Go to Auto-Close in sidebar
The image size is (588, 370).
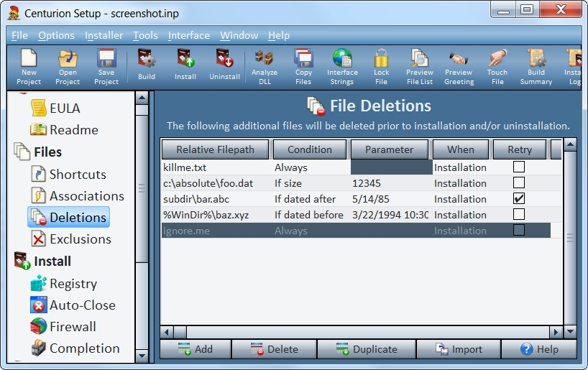pyautogui.click(x=73, y=305)
